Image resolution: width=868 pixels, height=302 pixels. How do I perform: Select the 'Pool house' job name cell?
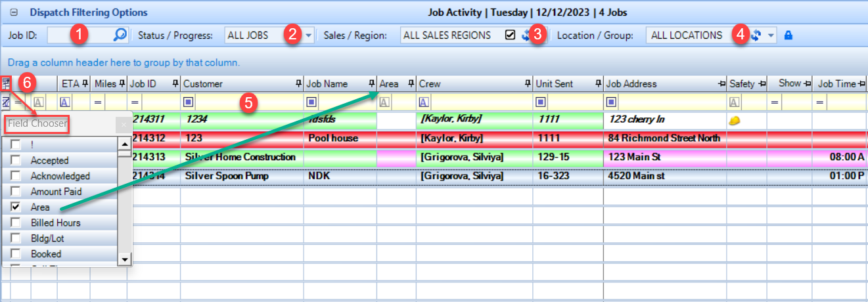pos(340,138)
